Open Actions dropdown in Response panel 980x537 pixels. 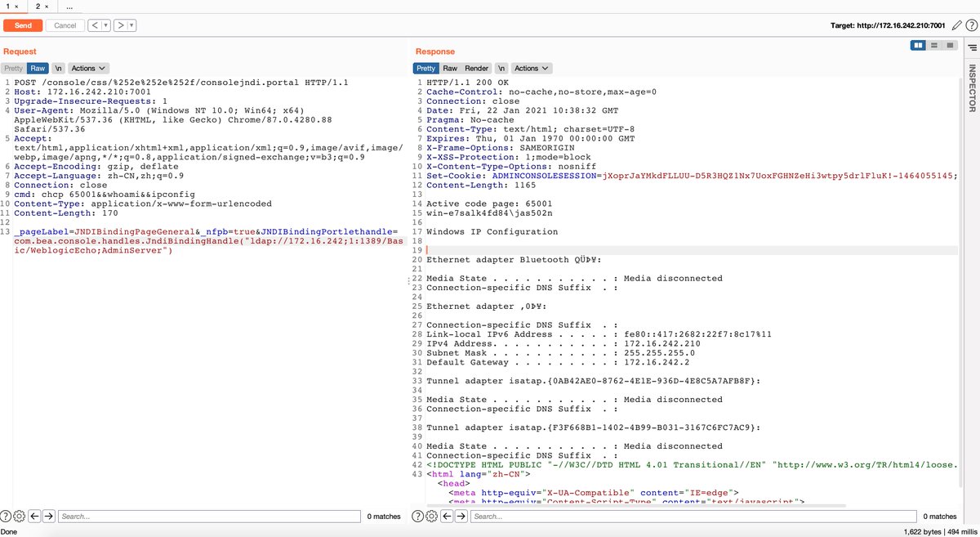point(532,69)
